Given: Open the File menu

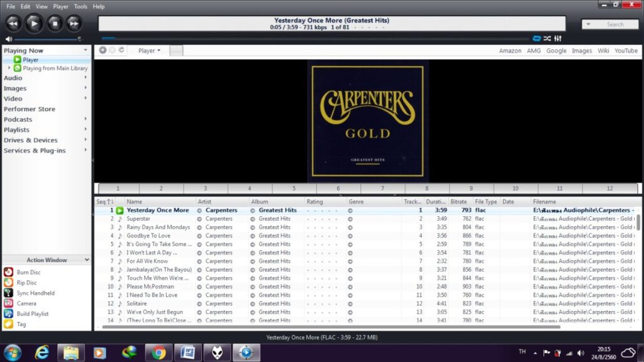Looking at the screenshot, I should [x=11, y=6].
